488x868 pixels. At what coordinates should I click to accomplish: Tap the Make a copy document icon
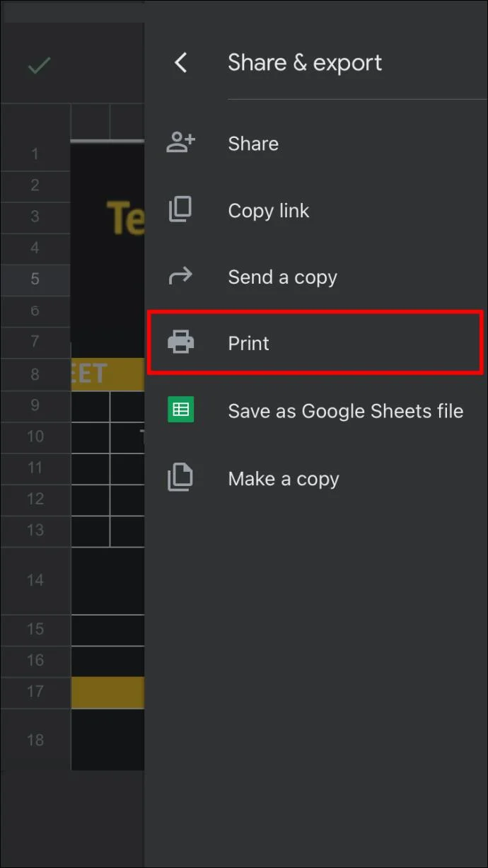180,478
